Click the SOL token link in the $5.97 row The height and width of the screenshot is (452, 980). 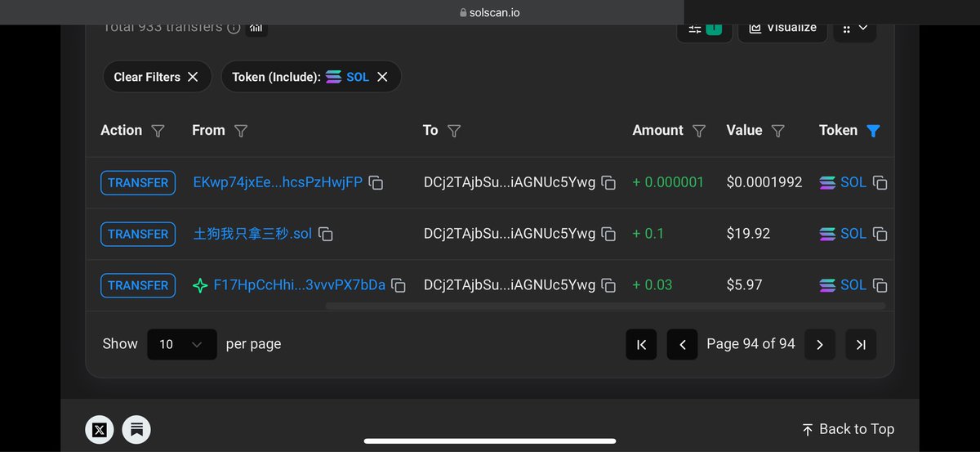point(853,285)
